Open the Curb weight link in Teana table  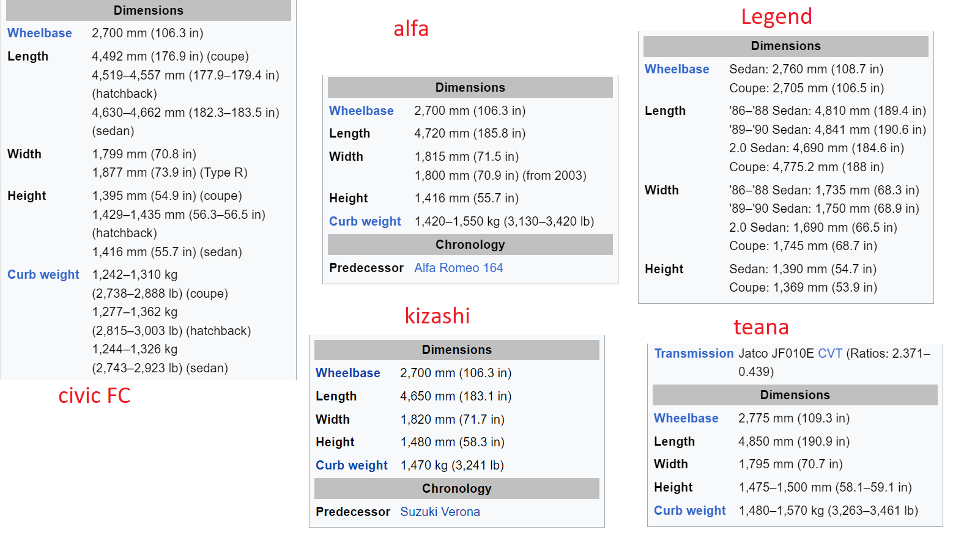click(x=690, y=510)
